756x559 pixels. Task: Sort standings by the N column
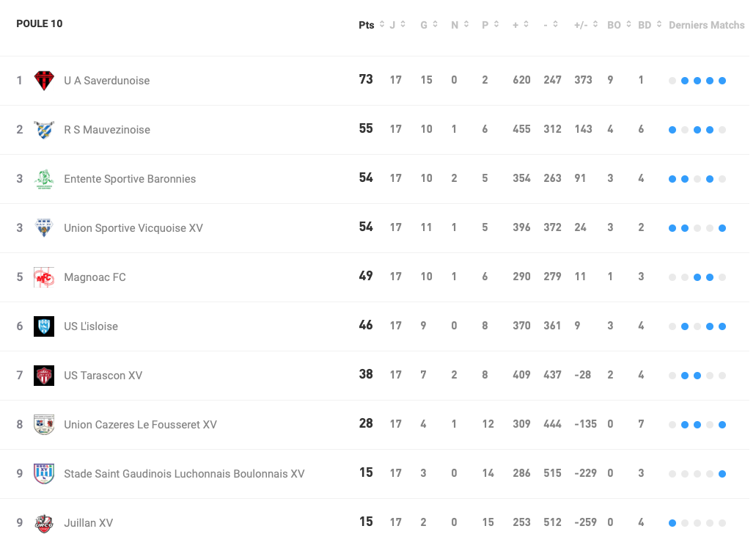tap(459, 25)
